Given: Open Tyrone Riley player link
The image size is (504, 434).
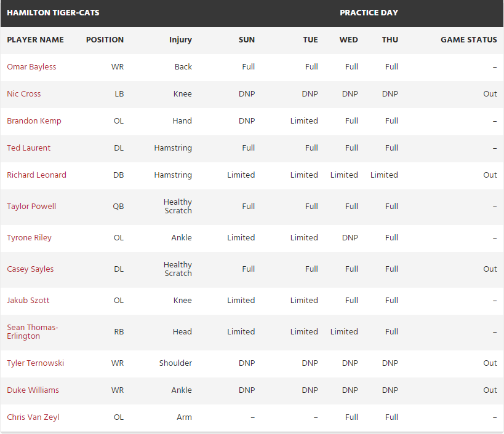Looking at the screenshot, I should (29, 238).
